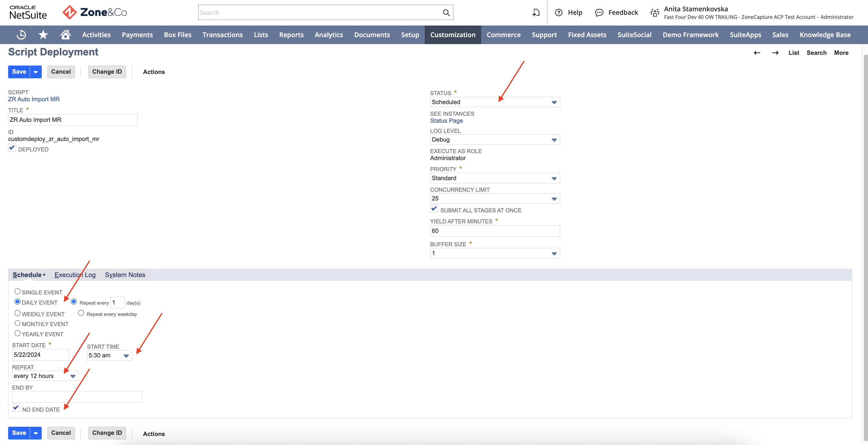
Task: Click the top Cancel button
Action: click(x=61, y=72)
